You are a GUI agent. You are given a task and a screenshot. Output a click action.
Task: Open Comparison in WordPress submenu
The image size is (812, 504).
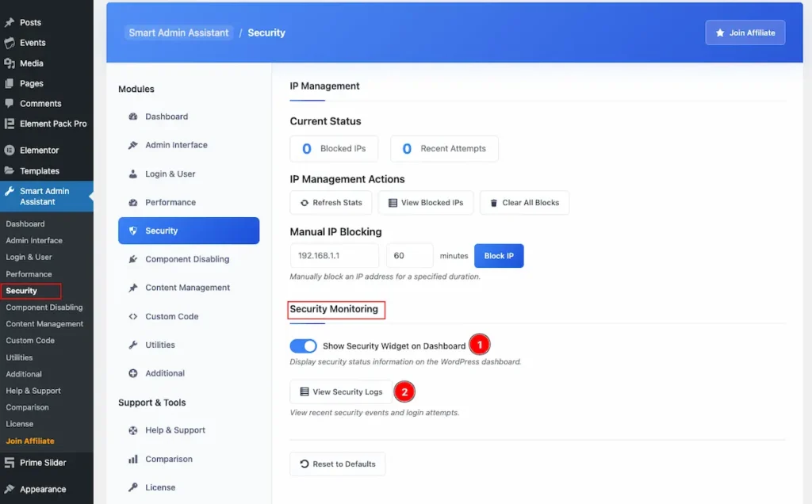pos(28,407)
